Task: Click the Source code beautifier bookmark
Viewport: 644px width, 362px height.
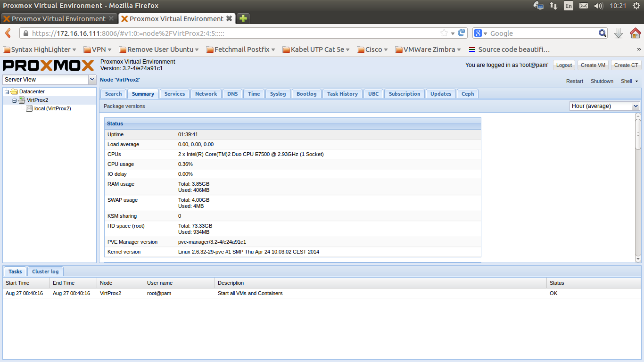Action: (509, 49)
